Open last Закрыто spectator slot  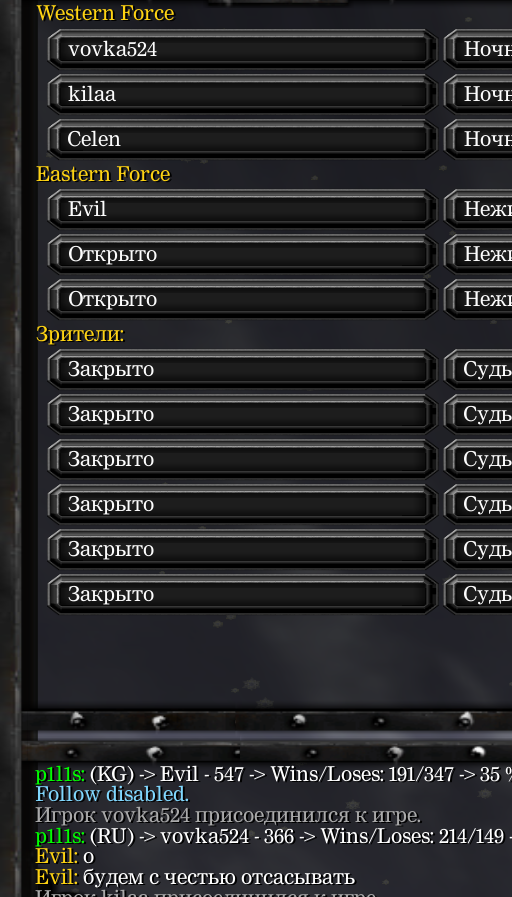coord(242,594)
